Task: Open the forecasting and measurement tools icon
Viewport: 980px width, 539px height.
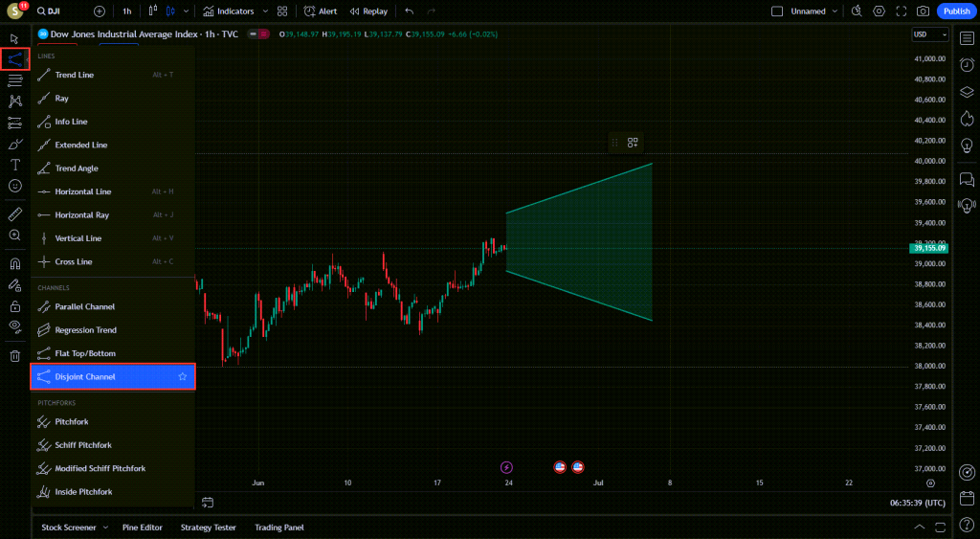Action: point(14,123)
